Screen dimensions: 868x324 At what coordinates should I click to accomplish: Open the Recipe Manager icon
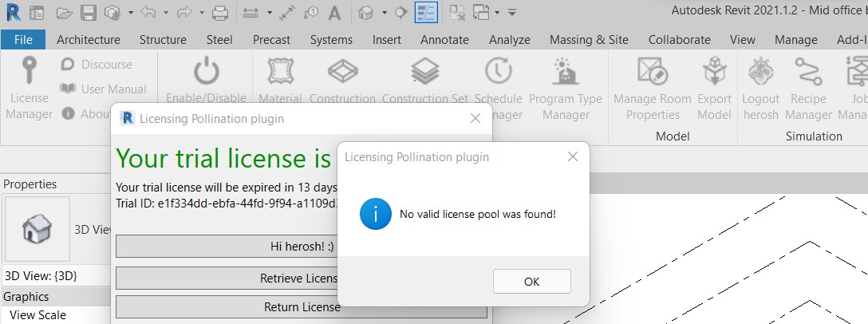point(808,72)
